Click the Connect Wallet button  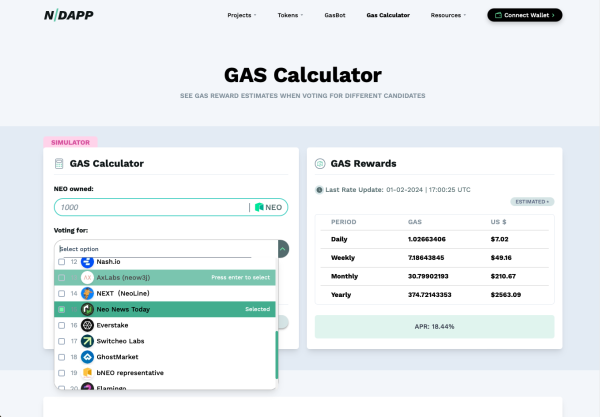coord(525,15)
